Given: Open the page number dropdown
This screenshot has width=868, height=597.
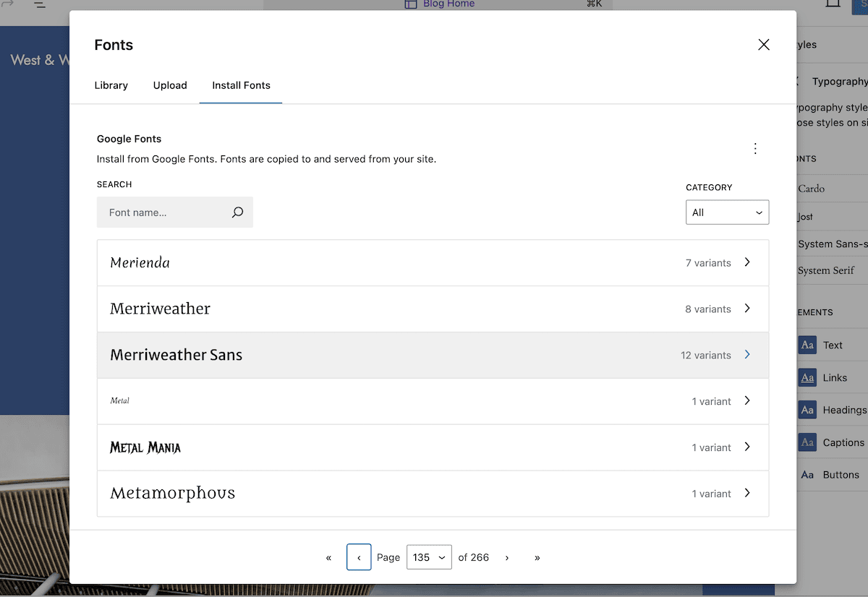Looking at the screenshot, I should point(428,557).
